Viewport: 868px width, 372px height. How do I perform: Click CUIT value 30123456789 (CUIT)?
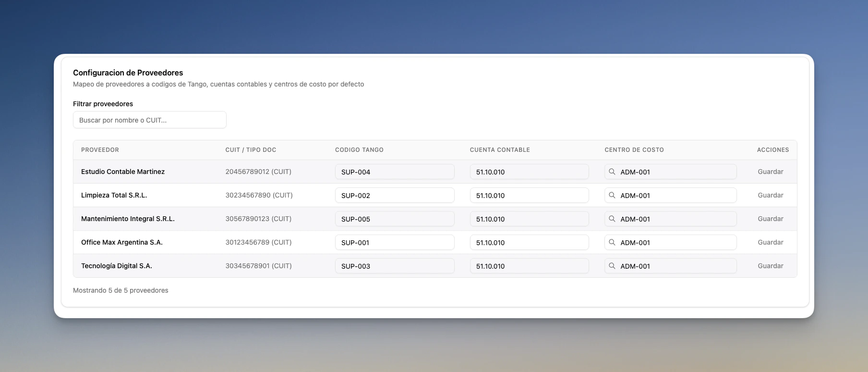(258, 242)
